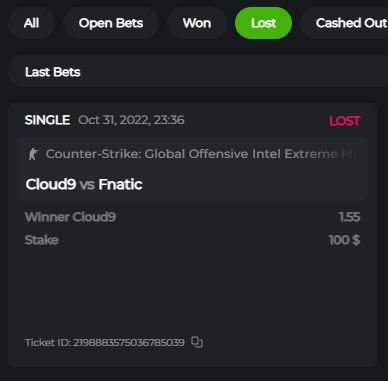Show the Won bets tab
This screenshot has width=388, height=381.
pos(197,23)
